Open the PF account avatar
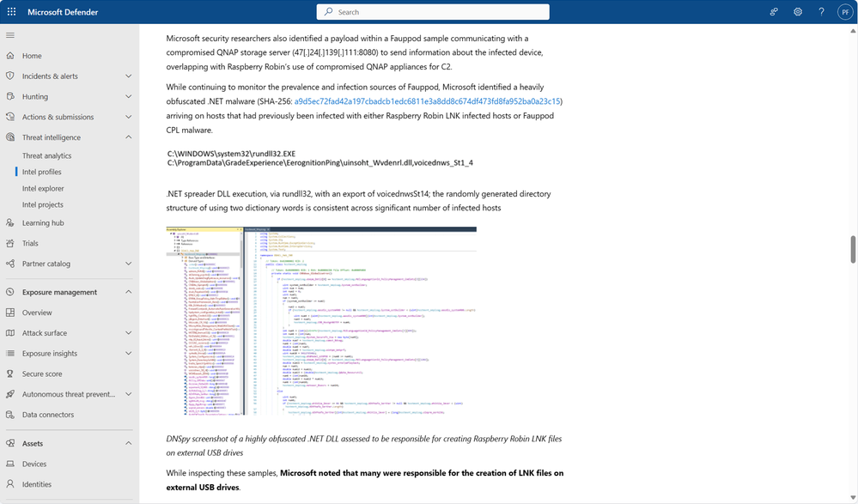 (x=845, y=12)
